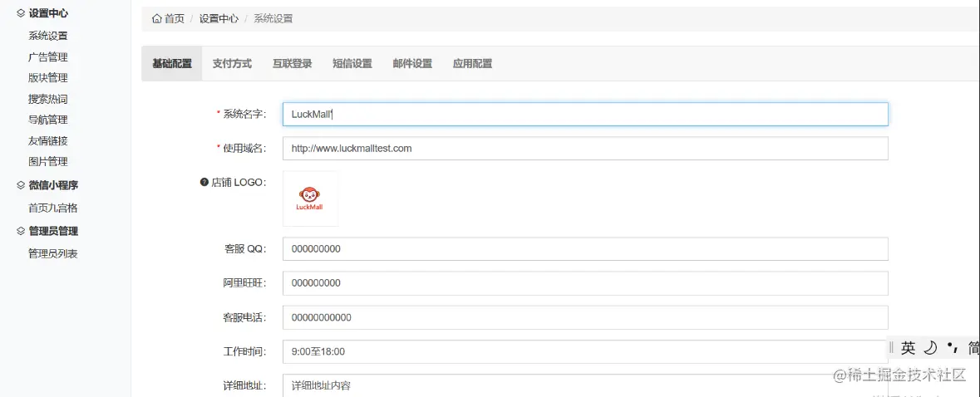Screen dimensions: 980x397
Task: Click the 工作时间 field label
Action: tap(244, 351)
